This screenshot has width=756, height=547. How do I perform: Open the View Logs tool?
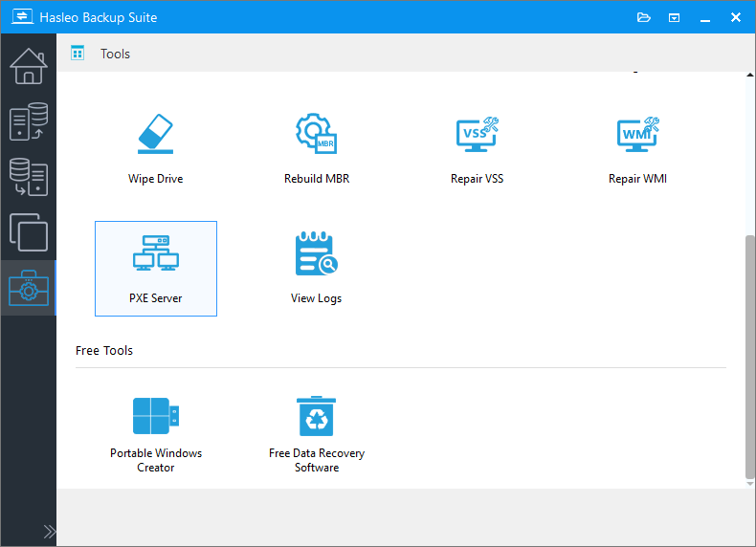pyautogui.click(x=317, y=269)
